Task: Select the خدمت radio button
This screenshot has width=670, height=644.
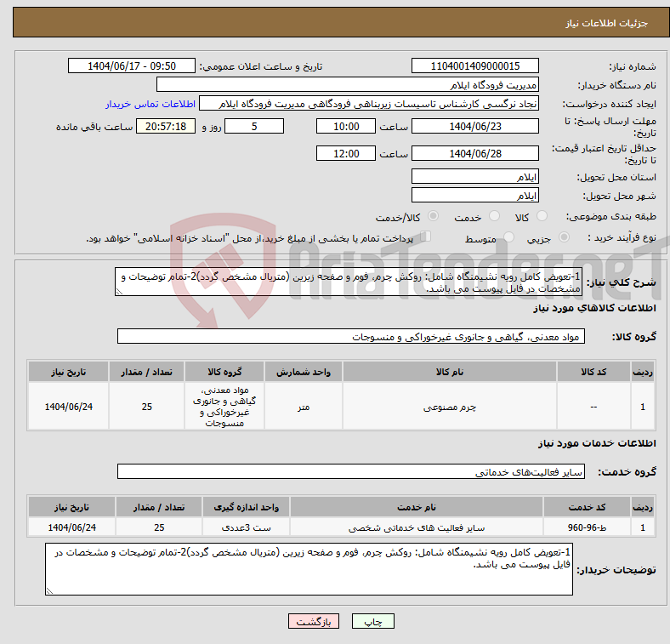Action: (x=494, y=216)
